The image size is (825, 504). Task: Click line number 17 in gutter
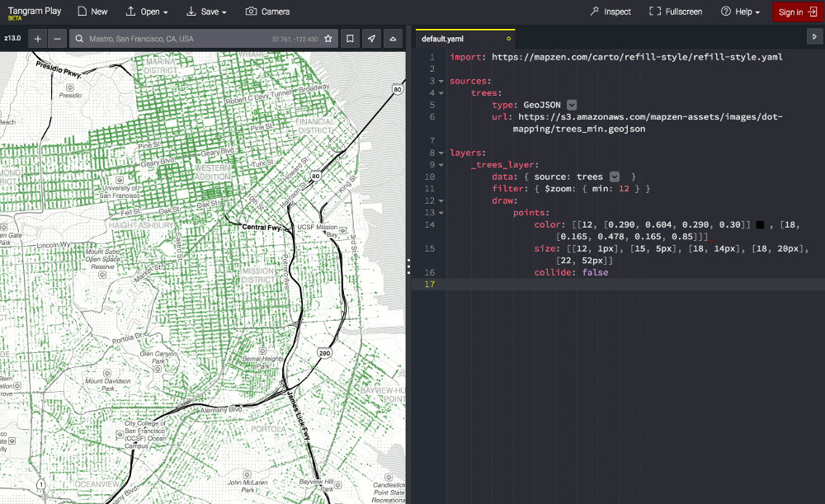pyautogui.click(x=430, y=284)
